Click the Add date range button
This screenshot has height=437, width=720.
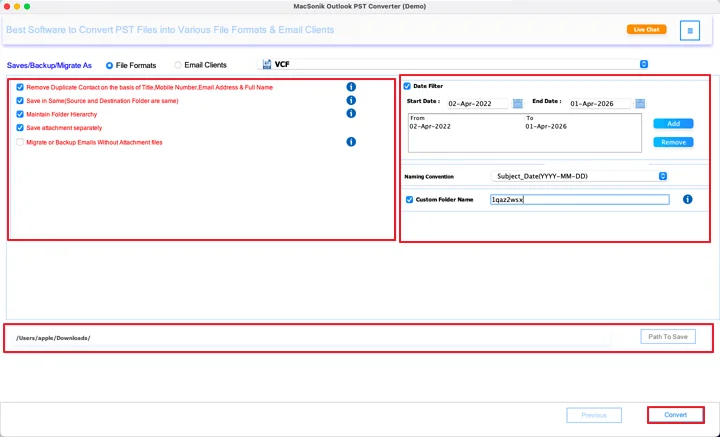click(673, 123)
